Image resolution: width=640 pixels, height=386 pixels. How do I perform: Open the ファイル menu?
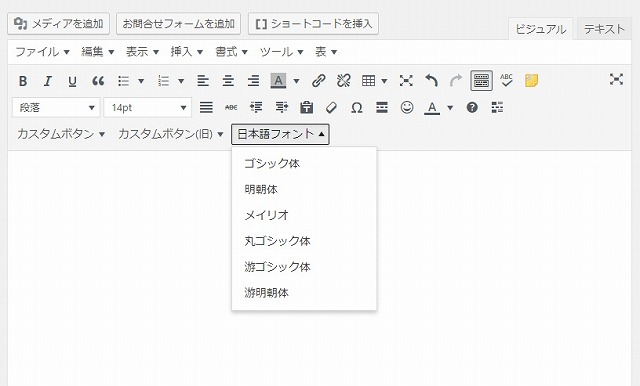[x=42, y=52]
